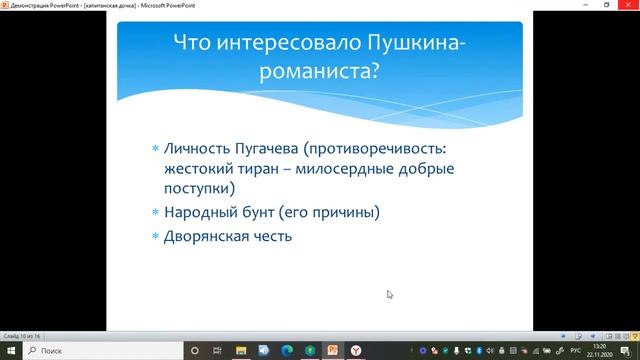Click the Bluetooth tray icon
Screen dimensions: 640x360
click(479, 351)
